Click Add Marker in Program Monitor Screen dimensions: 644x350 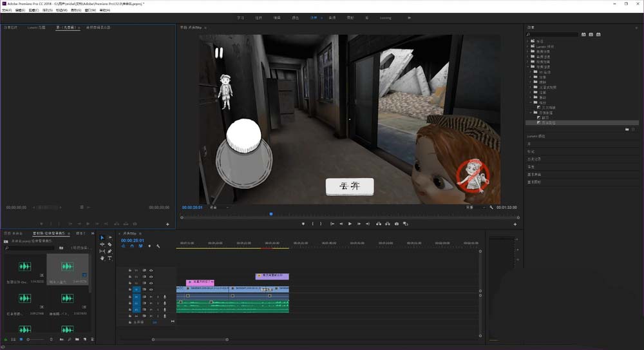[303, 224]
